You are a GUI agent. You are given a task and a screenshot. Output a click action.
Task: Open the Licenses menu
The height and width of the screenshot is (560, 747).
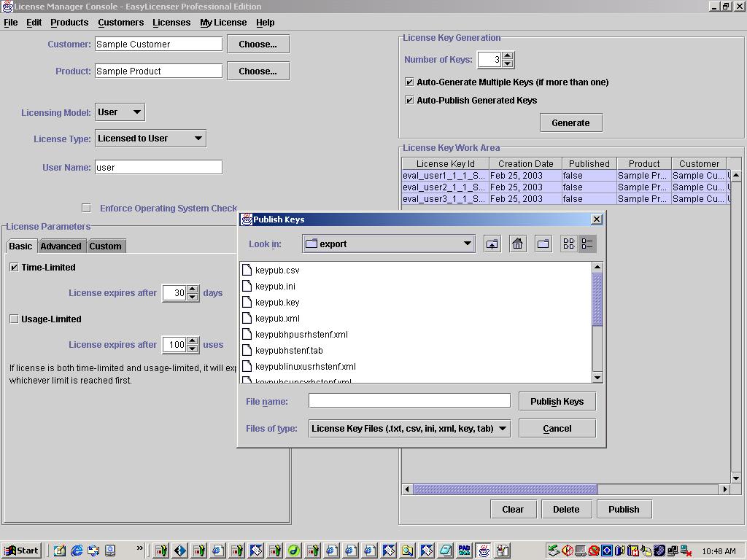[x=171, y=23]
